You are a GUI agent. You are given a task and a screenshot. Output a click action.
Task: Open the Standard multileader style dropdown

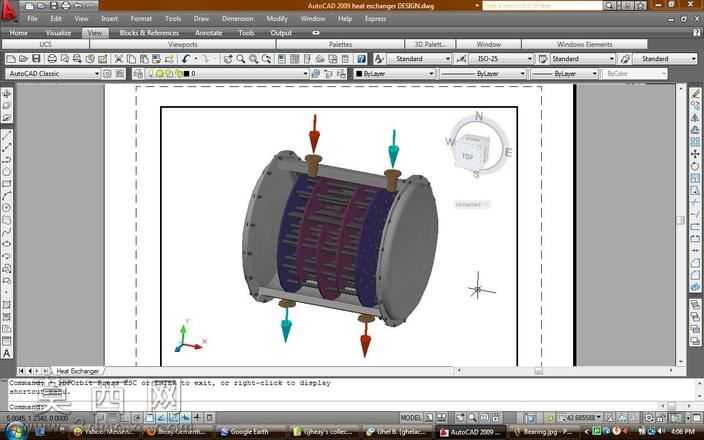[665, 59]
